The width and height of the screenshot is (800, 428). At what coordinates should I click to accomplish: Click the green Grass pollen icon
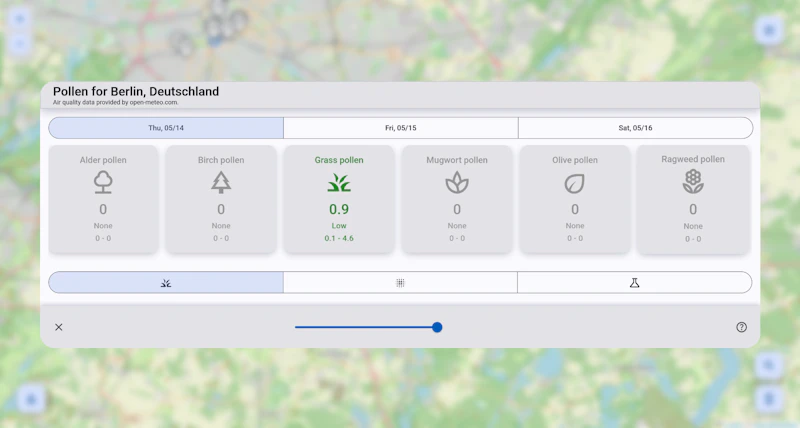click(339, 183)
